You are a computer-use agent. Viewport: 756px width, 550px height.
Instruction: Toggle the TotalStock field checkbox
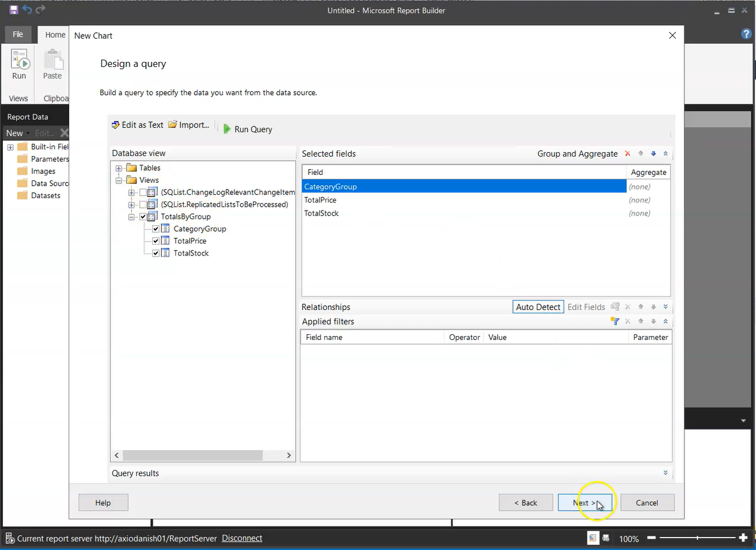pos(156,253)
